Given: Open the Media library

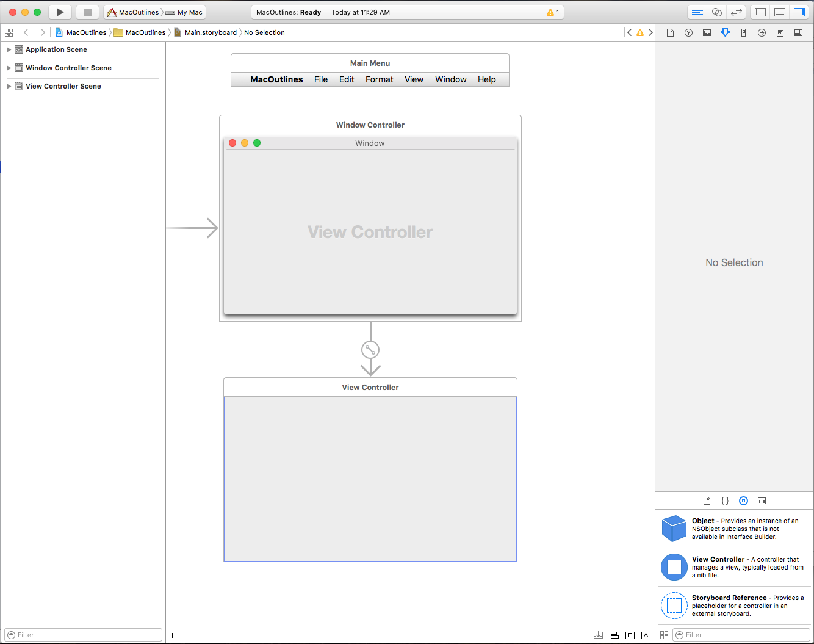Looking at the screenshot, I should coord(762,501).
